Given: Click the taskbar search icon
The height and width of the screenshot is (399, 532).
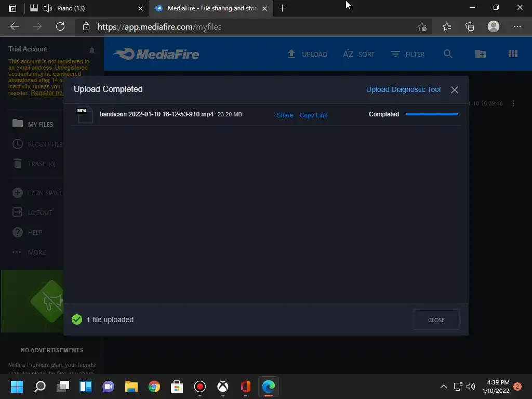Looking at the screenshot, I should pos(39,387).
